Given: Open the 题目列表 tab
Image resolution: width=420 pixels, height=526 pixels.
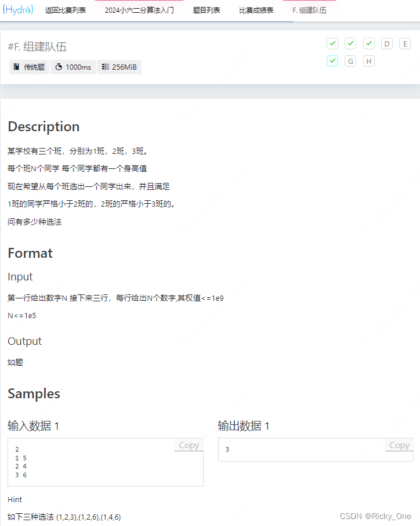Looking at the screenshot, I should [207, 10].
